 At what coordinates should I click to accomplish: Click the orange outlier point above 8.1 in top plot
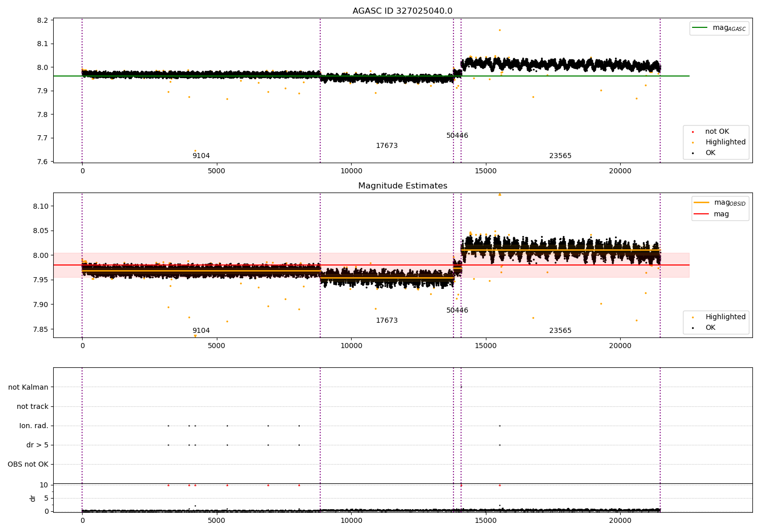[500, 30]
